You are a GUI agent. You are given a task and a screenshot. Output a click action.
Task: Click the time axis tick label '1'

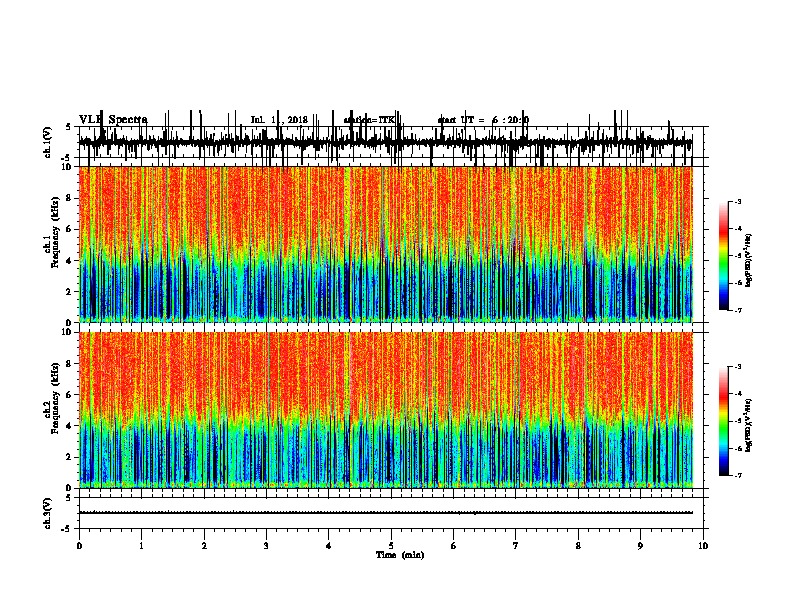(x=141, y=546)
